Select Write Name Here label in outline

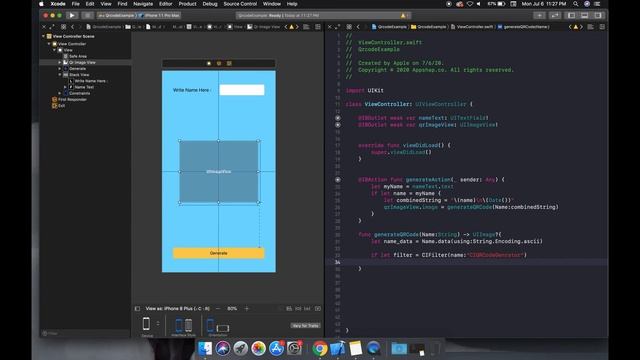tap(88, 81)
